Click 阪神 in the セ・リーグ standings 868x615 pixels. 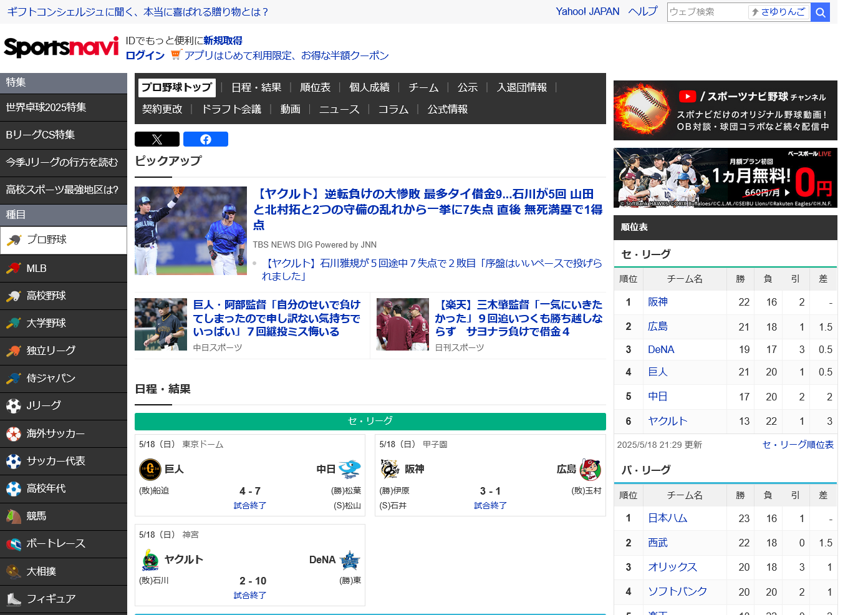(658, 302)
